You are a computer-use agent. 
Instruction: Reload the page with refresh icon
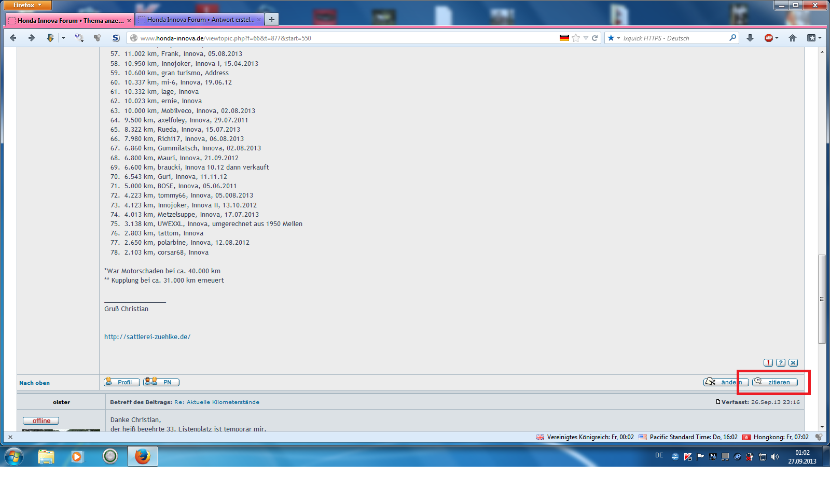(x=595, y=38)
